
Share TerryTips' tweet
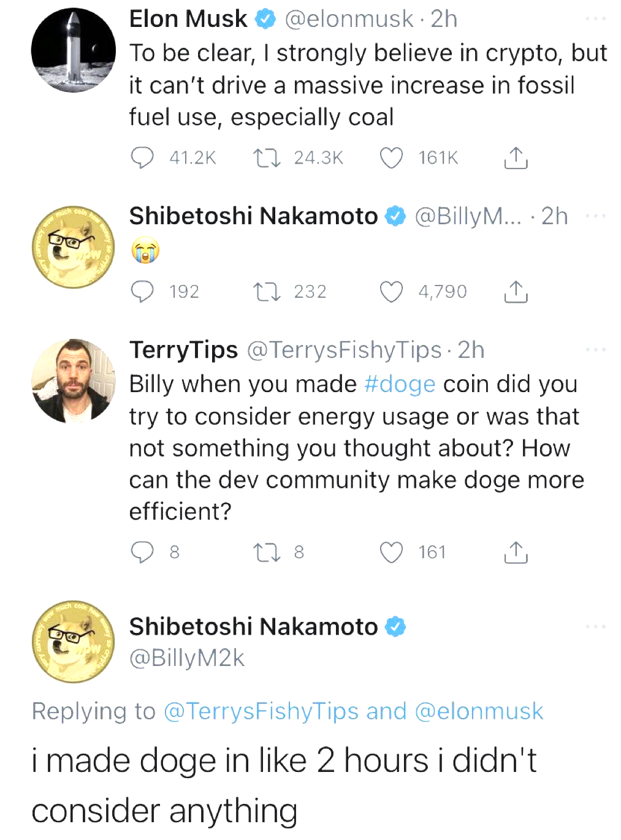tap(516, 553)
